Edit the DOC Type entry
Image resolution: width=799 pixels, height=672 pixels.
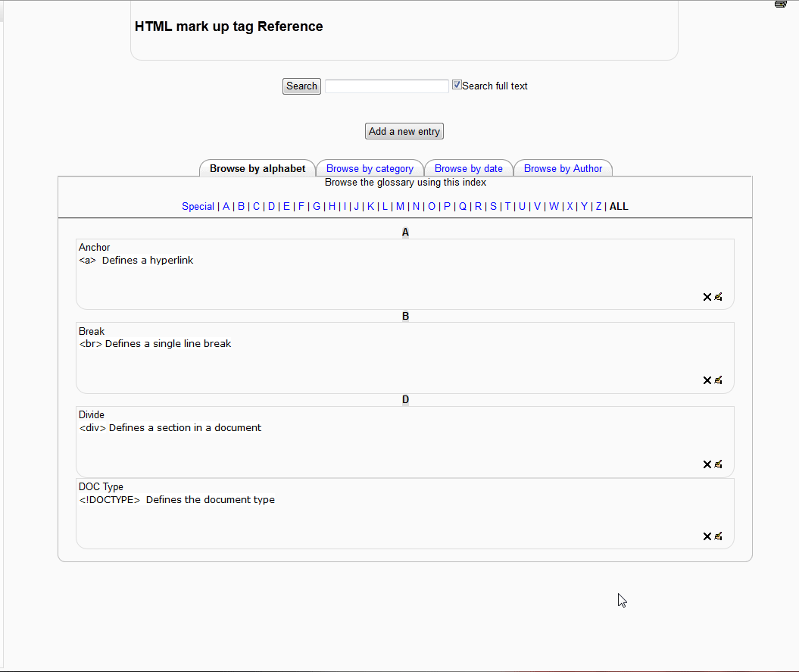coord(718,536)
